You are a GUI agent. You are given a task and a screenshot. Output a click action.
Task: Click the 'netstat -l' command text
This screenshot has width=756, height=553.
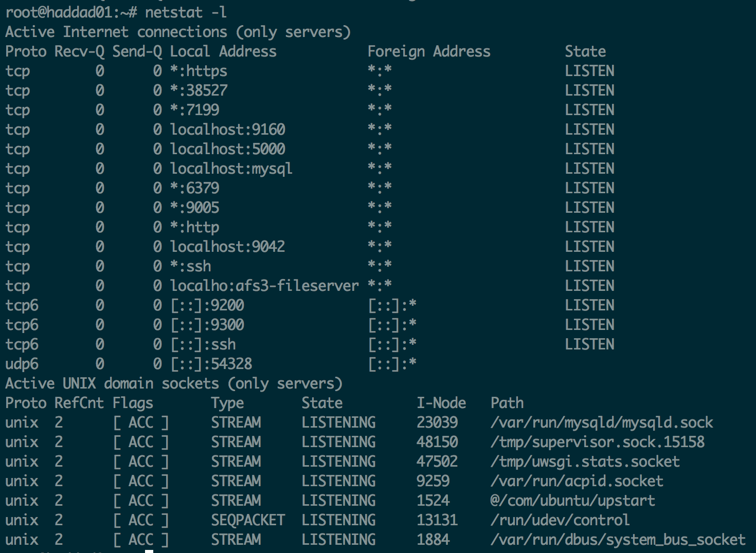tap(186, 12)
